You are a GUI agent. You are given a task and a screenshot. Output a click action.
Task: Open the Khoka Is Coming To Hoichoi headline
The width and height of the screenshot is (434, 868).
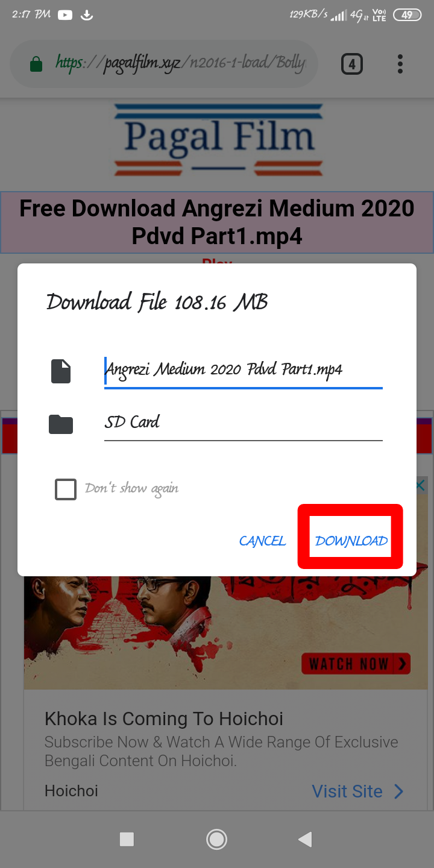[164, 719]
